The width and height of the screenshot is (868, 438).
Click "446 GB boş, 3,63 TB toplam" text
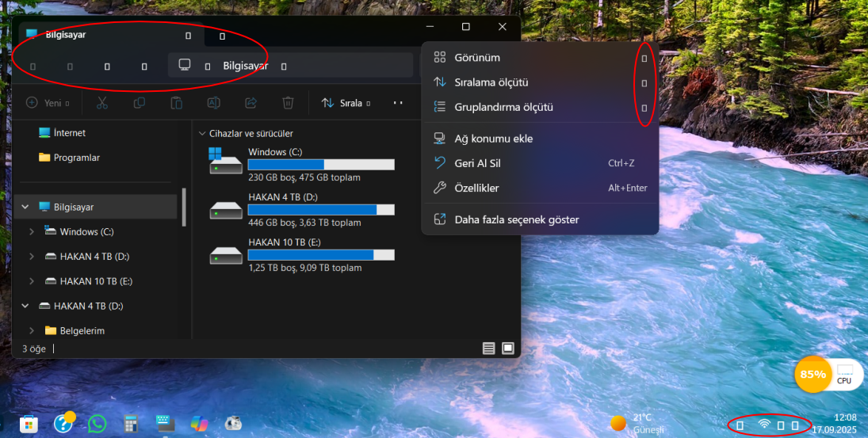click(304, 223)
